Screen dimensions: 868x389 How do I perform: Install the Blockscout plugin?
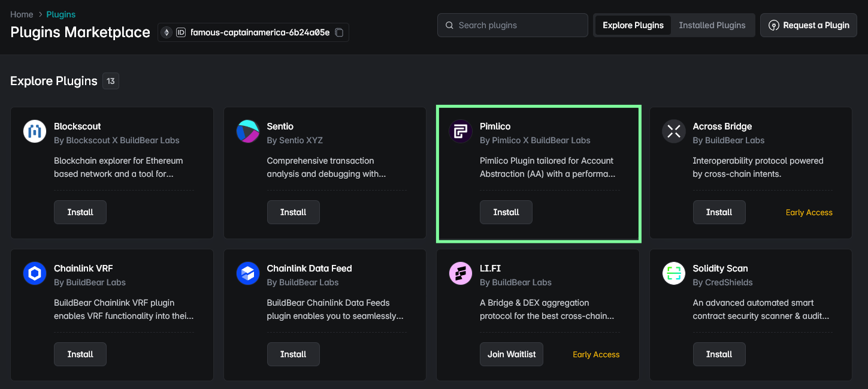tap(80, 212)
